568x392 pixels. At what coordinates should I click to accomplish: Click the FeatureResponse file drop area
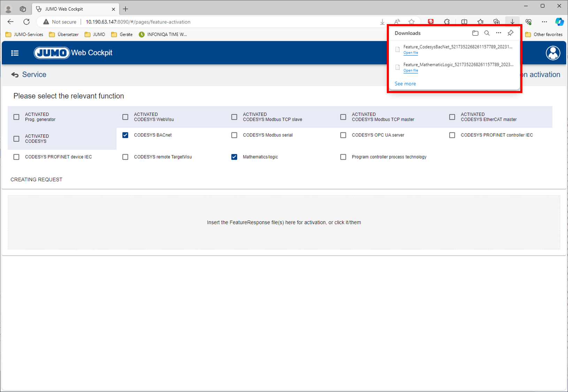pos(284,222)
